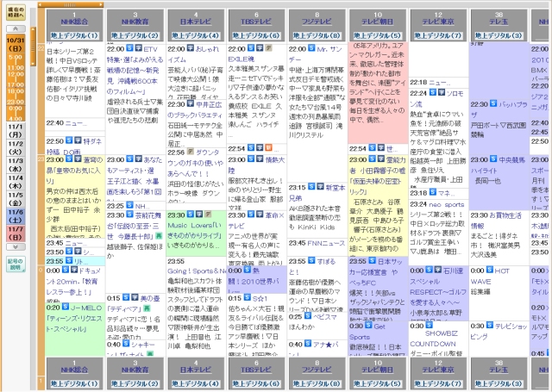Open NHK総合 link in header above listings
The width and height of the screenshot is (552, 392).
(x=74, y=22)
